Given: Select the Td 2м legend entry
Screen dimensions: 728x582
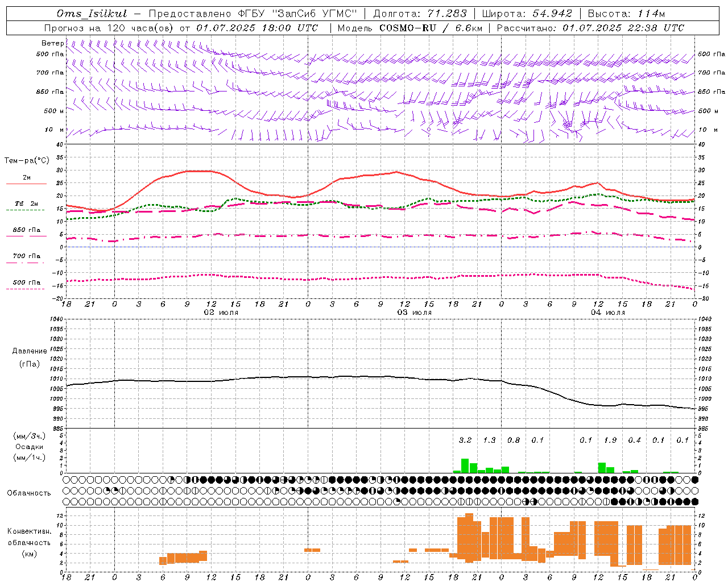Looking at the screenshot, I should (26, 203).
